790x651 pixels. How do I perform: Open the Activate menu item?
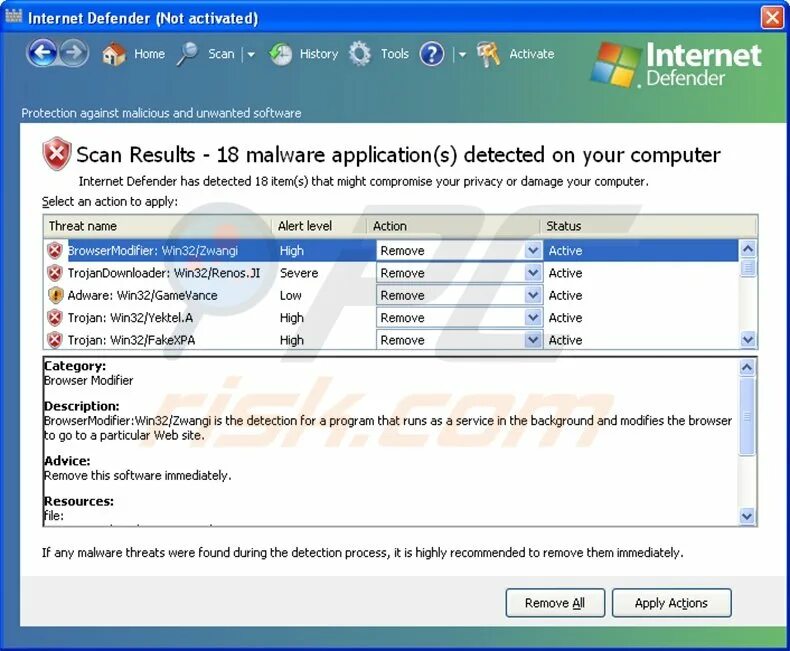click(532, 54)
